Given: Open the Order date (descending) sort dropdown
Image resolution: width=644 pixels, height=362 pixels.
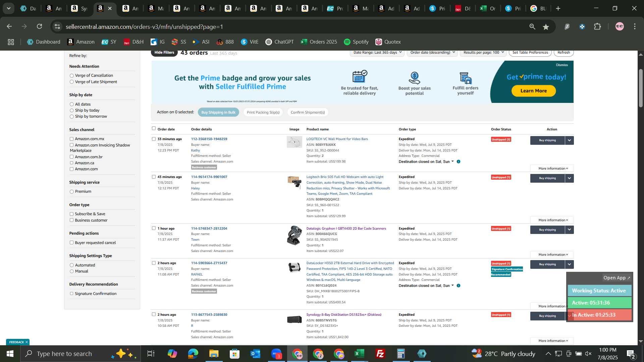Looking at the screenshot, I should [432, 53].
